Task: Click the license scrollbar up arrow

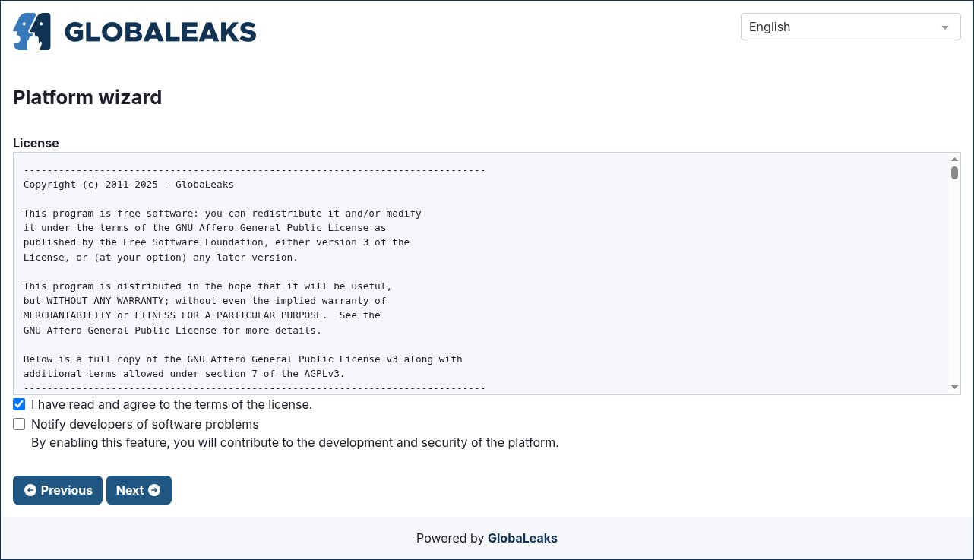Action: pyautogui.click(x=955, y=159)
